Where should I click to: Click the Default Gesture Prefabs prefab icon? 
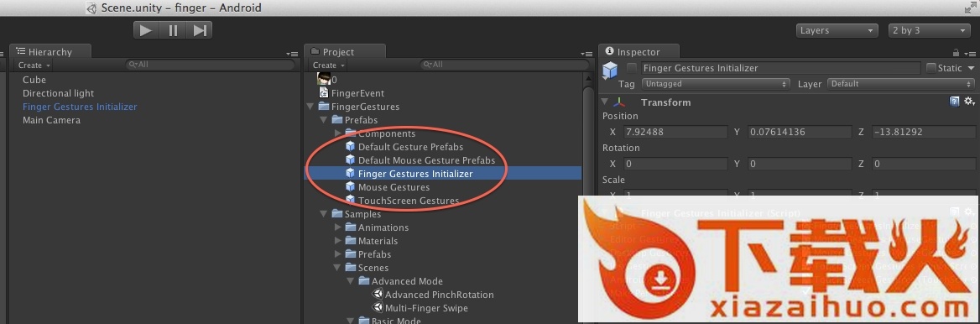point(350,146)
